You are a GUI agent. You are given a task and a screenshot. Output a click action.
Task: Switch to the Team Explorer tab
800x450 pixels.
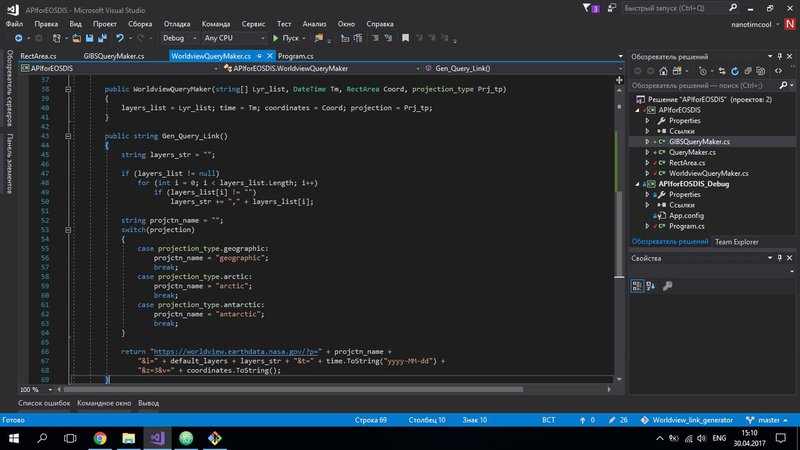click(x=736, y=241)
